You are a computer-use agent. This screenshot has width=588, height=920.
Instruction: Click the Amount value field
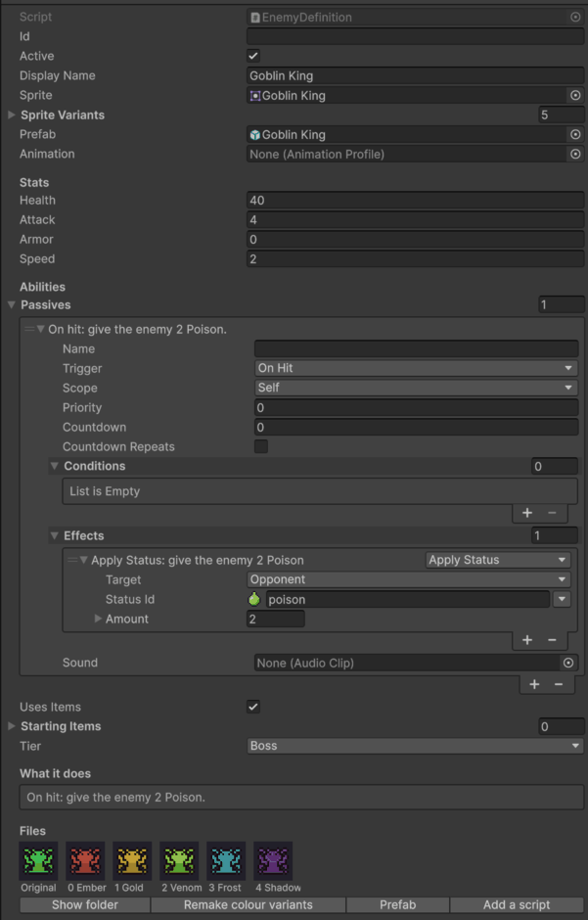coord(276,619)
